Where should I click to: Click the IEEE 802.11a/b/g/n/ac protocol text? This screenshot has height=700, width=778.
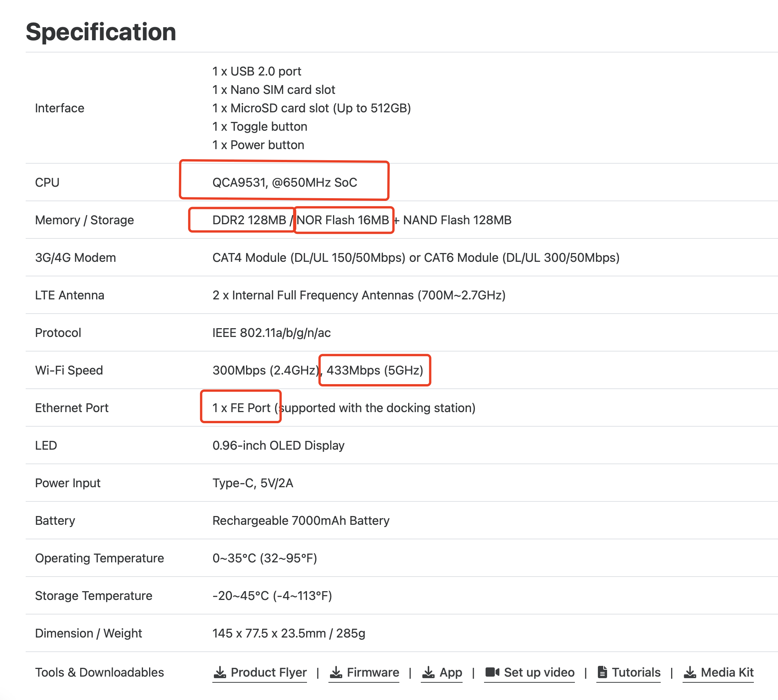(271, 333)
